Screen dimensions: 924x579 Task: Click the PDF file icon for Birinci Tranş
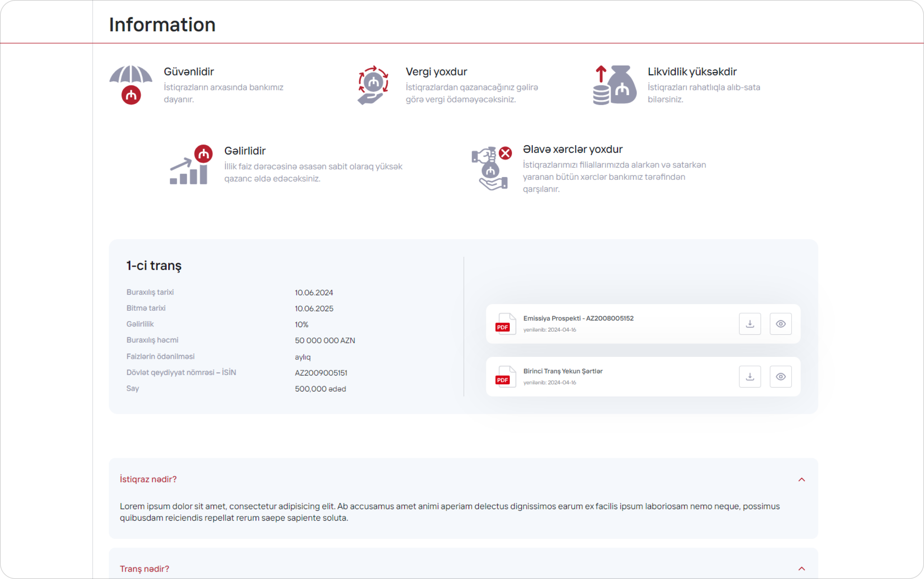pyautogui.click(x=505, y=377)
